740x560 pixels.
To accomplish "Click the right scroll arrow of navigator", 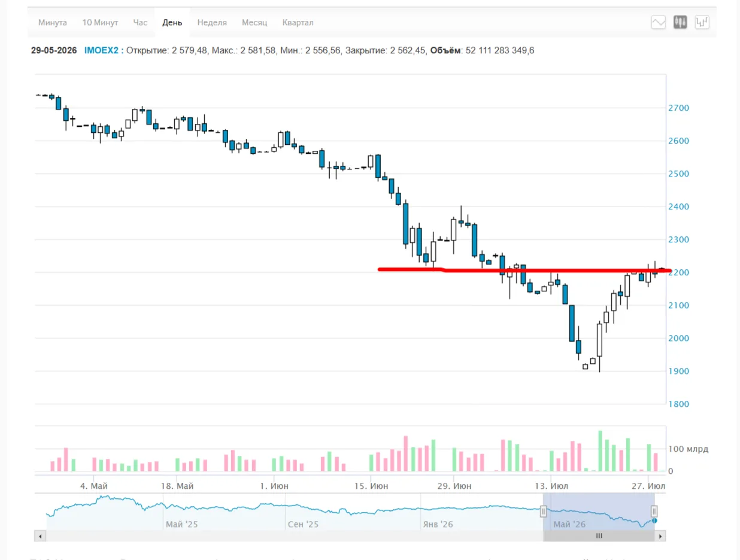I will [x=660, y=536].
